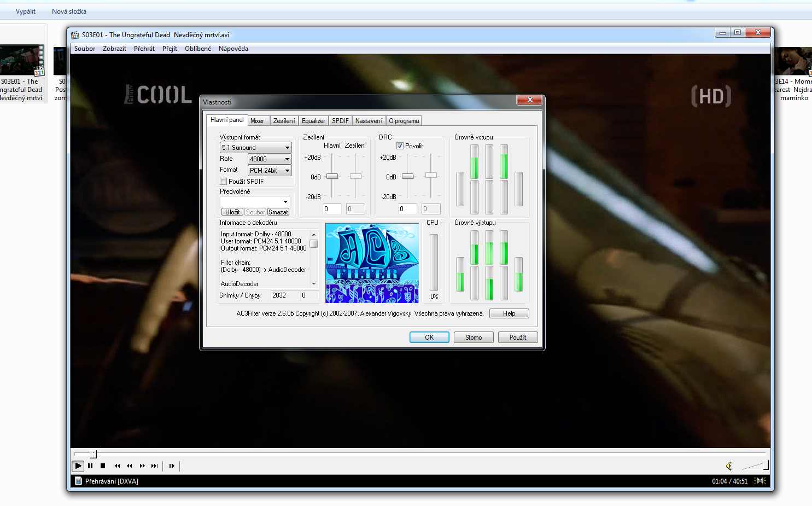Pause the video playback

(x=90, y=466)
